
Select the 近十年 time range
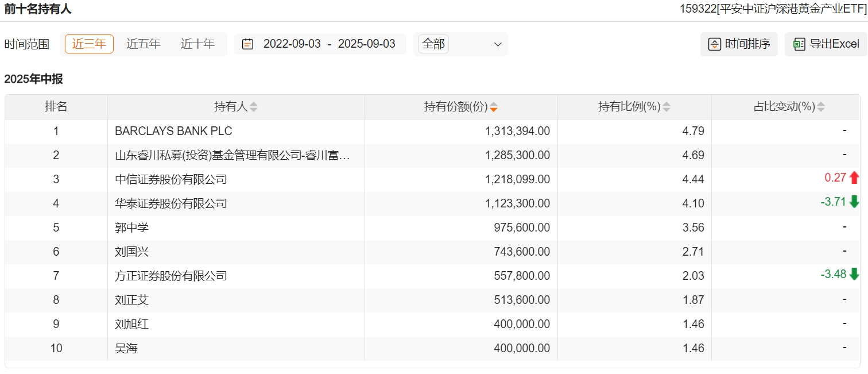pyautogui.click(x=198, y=44)
